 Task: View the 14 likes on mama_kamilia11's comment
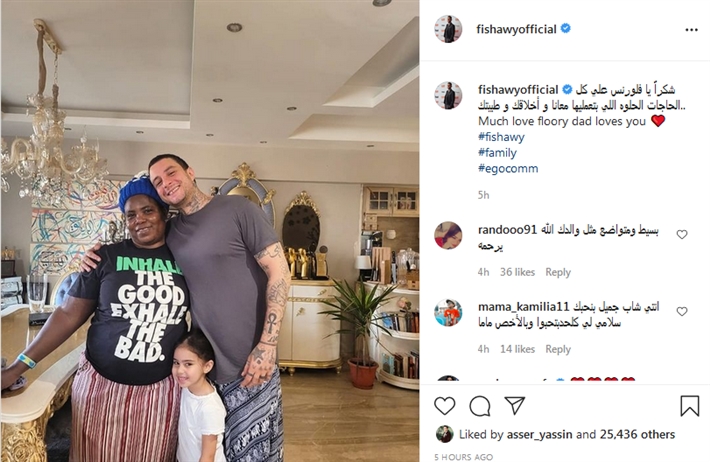pos(517,349)
